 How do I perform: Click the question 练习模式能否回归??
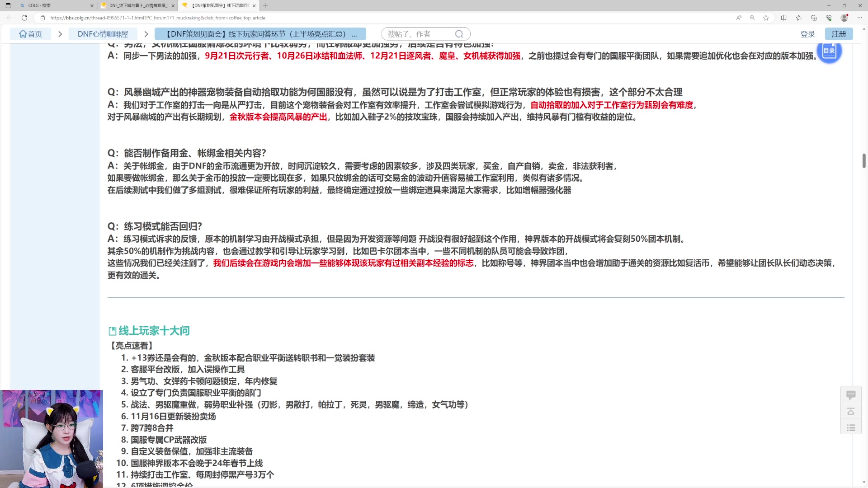(x=155, y=226)
